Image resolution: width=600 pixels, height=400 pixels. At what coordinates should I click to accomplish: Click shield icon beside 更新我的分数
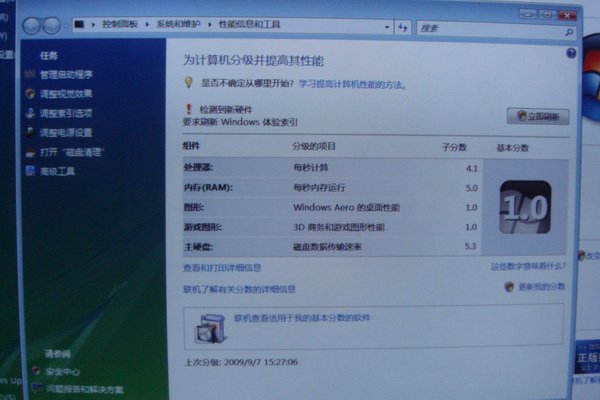[509, 286]
